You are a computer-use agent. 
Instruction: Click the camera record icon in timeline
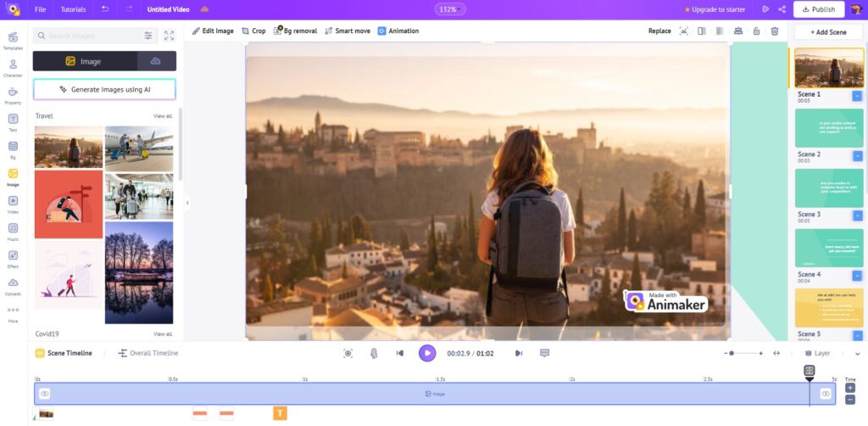[x=348, y=353]
